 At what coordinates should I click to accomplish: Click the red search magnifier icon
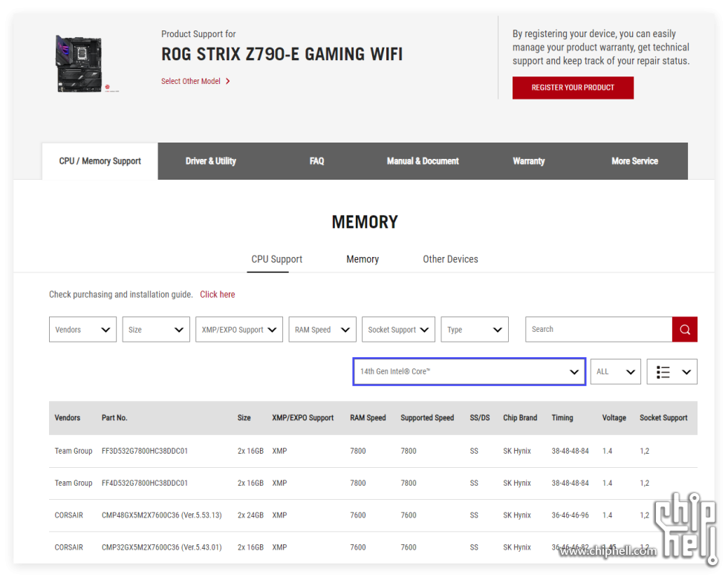pos(684,330)
